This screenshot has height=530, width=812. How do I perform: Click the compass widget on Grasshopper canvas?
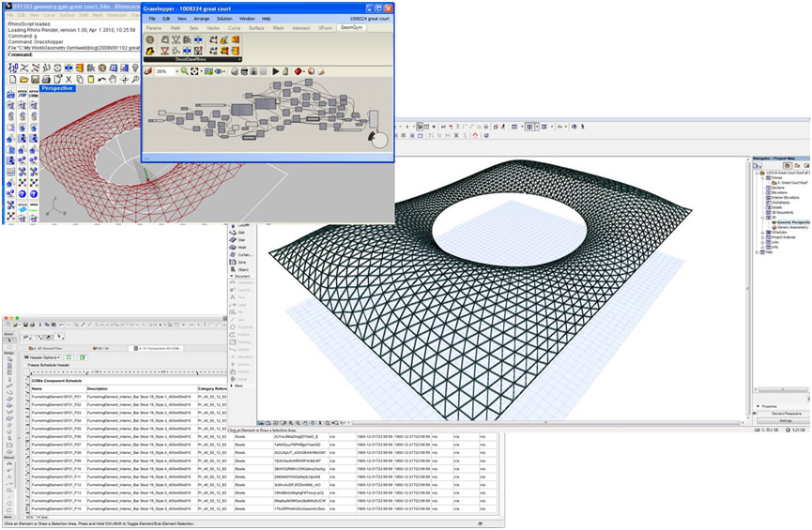pyautogui.click(x=378, y=140)
